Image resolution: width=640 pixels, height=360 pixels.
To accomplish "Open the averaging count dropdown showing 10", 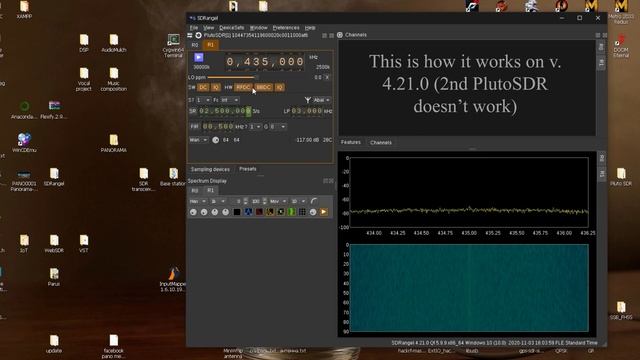I will click(x=298, y=201).
